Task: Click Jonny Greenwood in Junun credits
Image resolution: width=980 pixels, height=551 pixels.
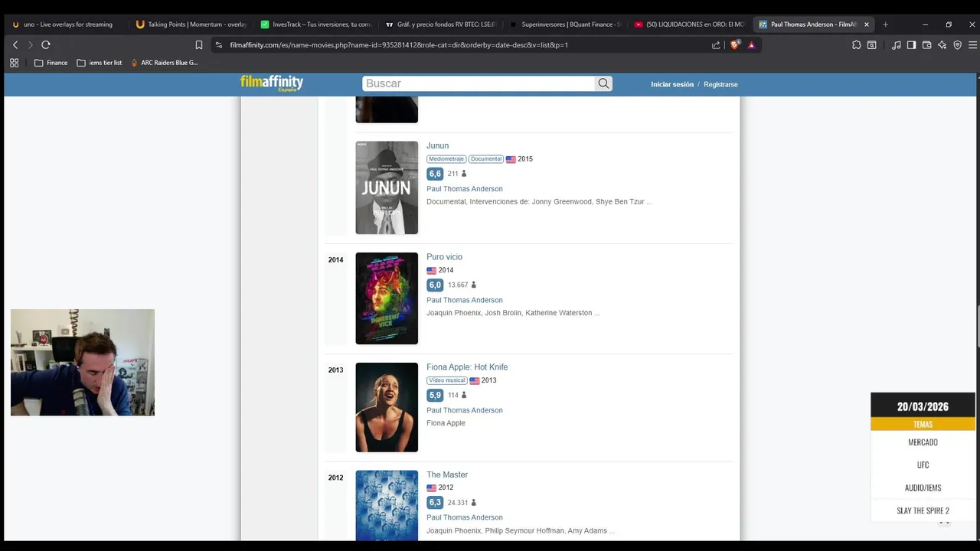Action: tap(563, 202)
